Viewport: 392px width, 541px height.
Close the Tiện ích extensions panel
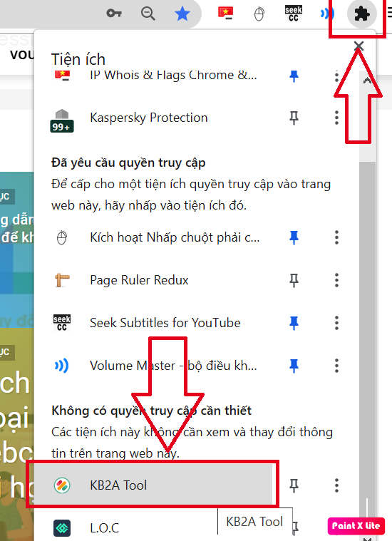pos(359,46)
